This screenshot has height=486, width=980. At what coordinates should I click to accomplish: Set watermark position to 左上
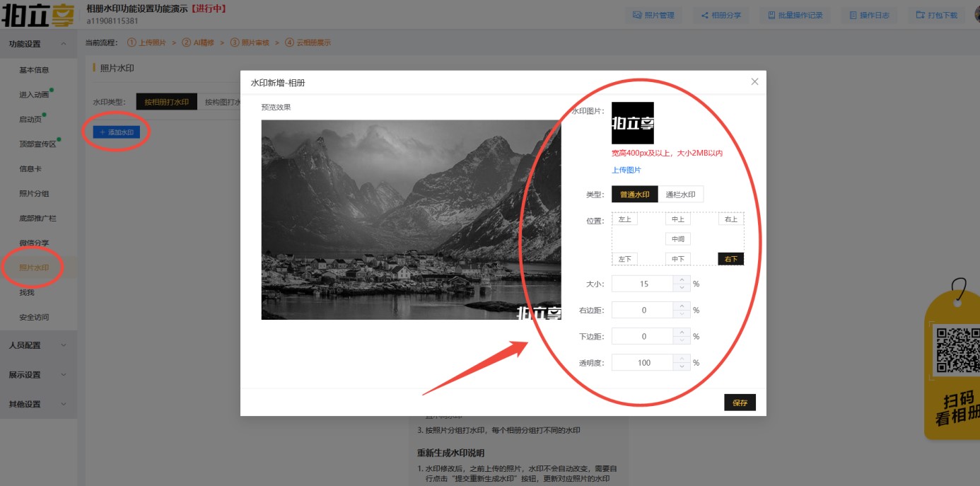coord(624,219)
